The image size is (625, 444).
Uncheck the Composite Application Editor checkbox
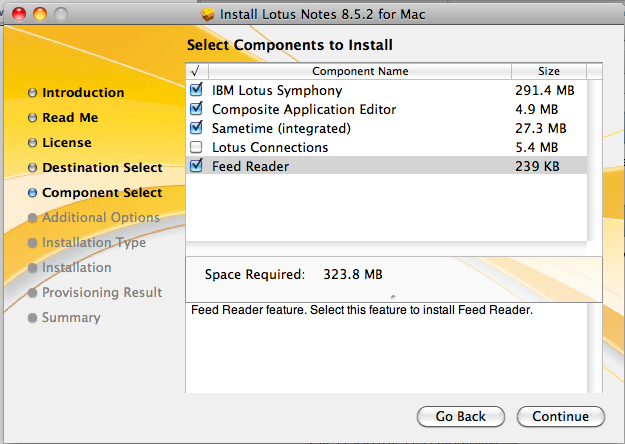[x=196, y=109]
